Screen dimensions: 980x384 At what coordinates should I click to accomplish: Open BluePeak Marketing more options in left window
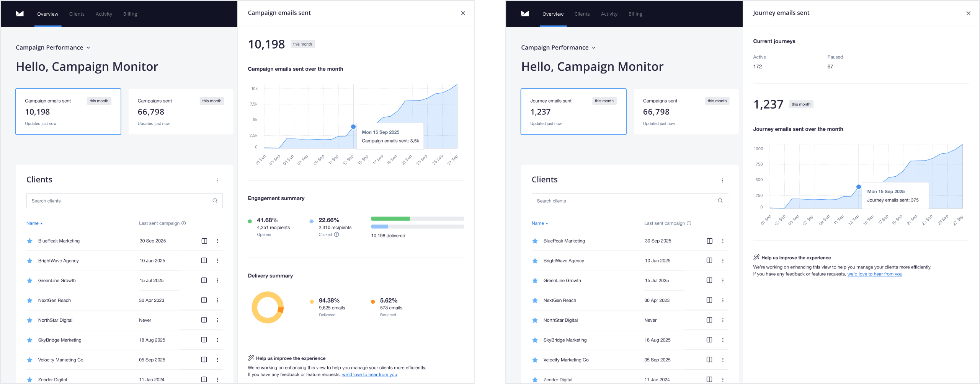tap(217, 241)
